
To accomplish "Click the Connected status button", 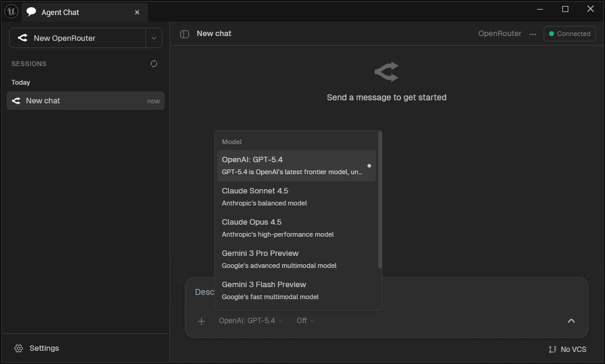I will (x=570, y=34).
